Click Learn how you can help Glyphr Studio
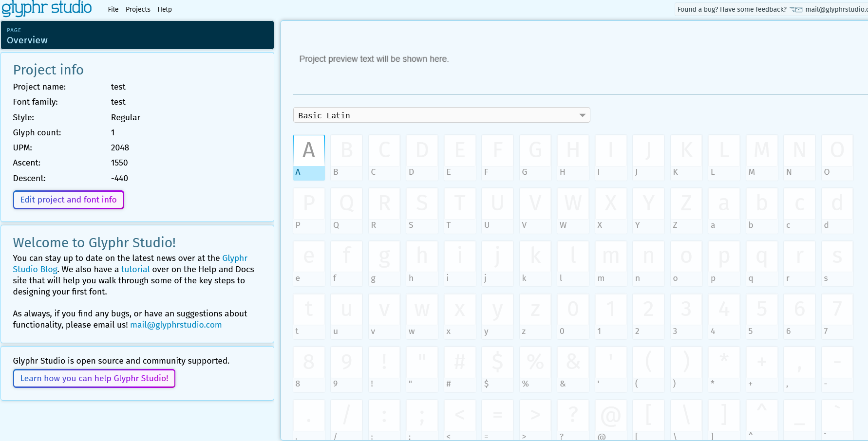Image resolution: width=868 pixels, height=441 pixels. click(x=94, y=378)
